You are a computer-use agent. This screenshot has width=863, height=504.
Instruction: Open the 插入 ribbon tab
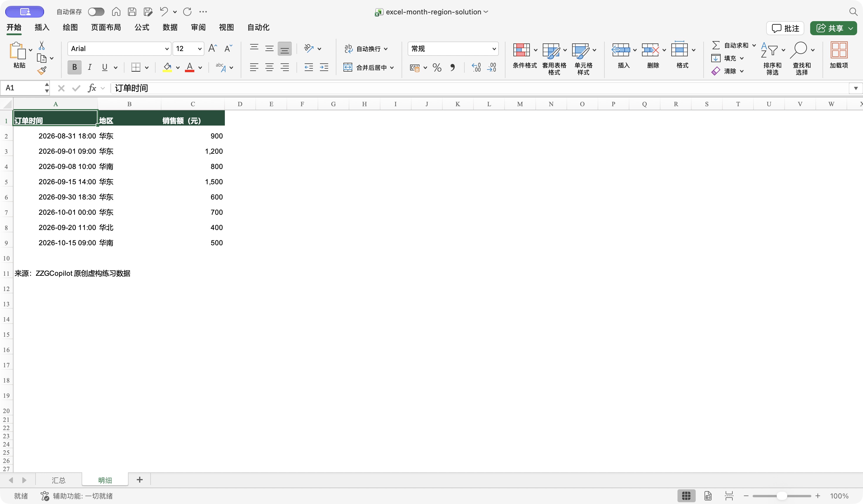[42, 27]
